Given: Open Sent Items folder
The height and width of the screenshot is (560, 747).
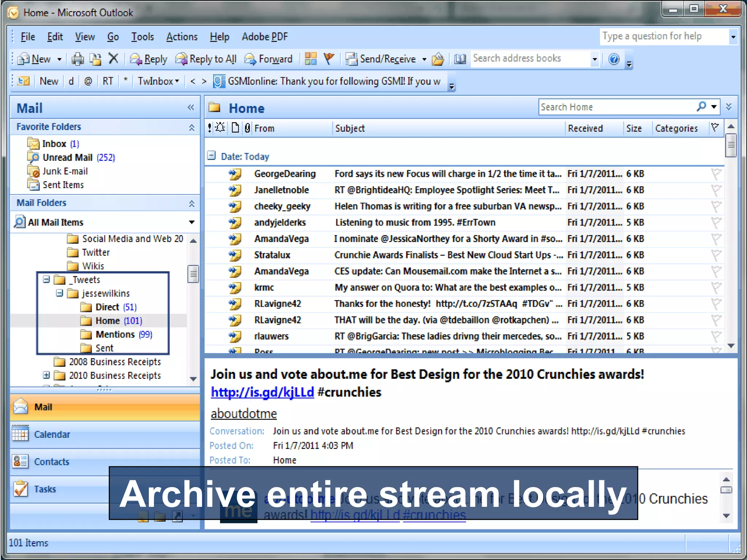Looking at the screenshot, I should [x=56, y=185].
